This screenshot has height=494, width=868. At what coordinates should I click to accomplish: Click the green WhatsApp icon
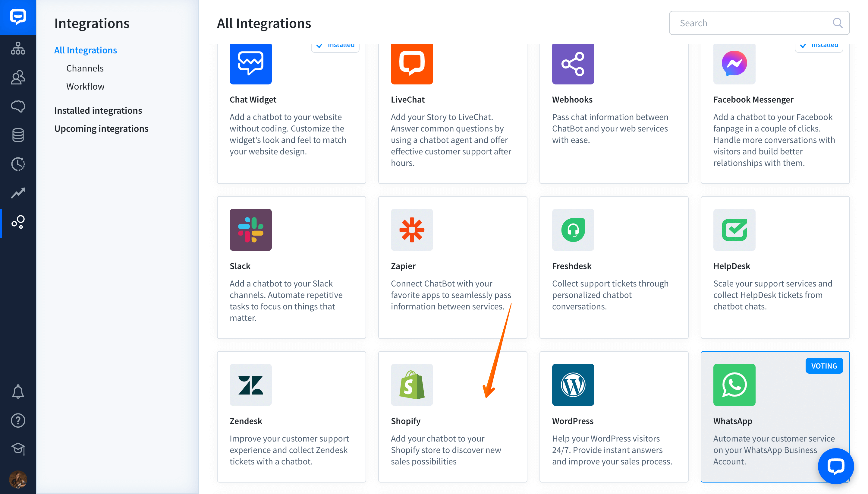(734, 385)
